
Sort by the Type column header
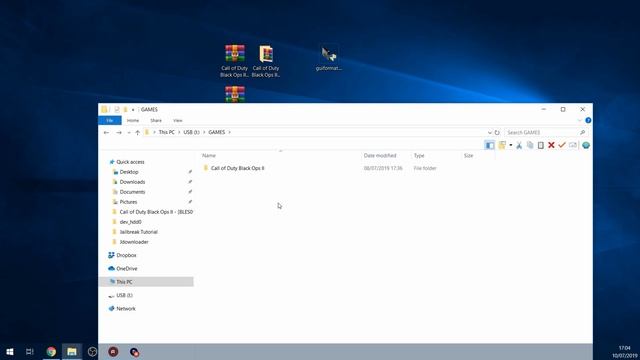click(x=419, y=156)
